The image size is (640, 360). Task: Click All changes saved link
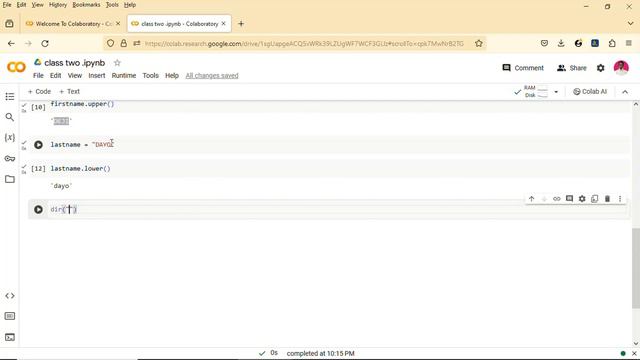coord(212,76)
